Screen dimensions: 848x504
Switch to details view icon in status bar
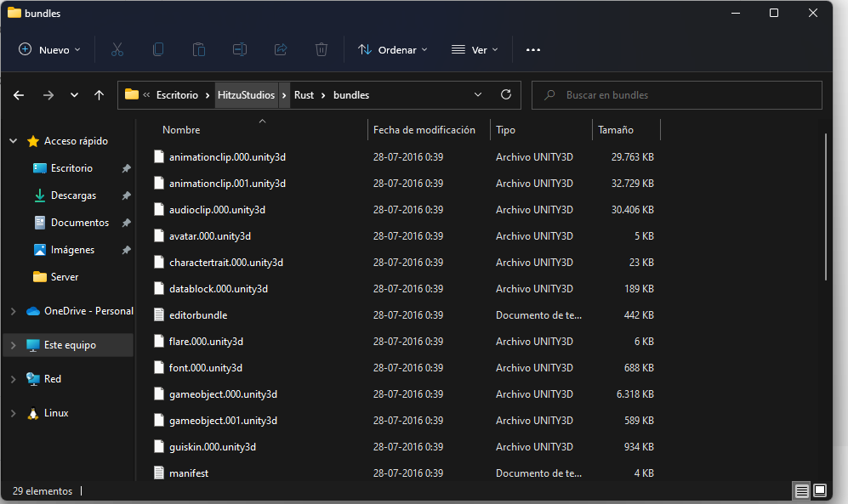tap(801, 490)
